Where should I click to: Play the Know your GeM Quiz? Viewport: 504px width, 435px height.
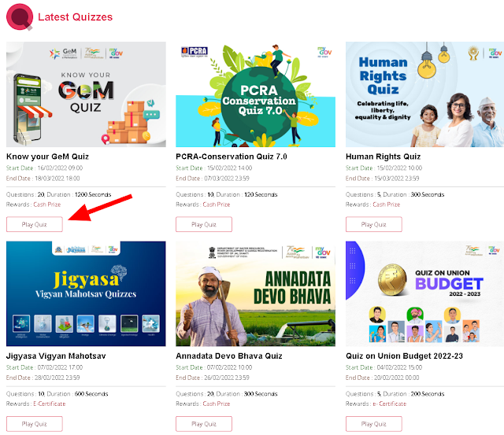35,224
